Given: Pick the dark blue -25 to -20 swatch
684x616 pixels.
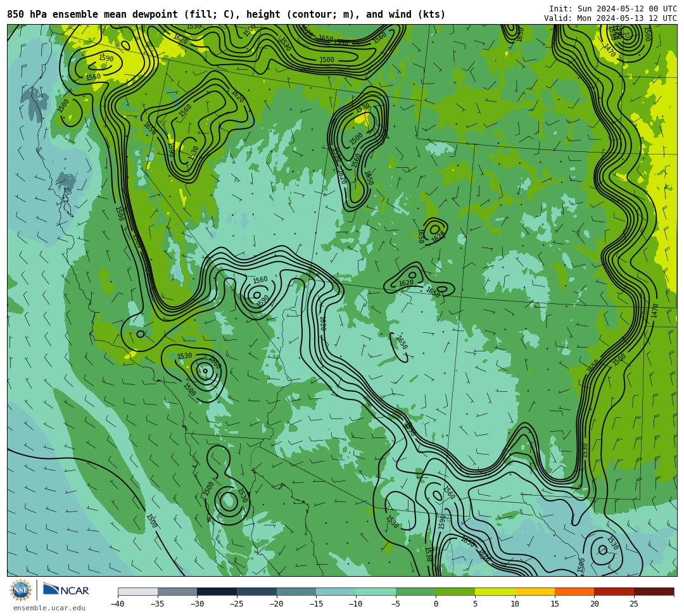Looking at the screenshot, I should pyautogui.click(x=257, y=591).
